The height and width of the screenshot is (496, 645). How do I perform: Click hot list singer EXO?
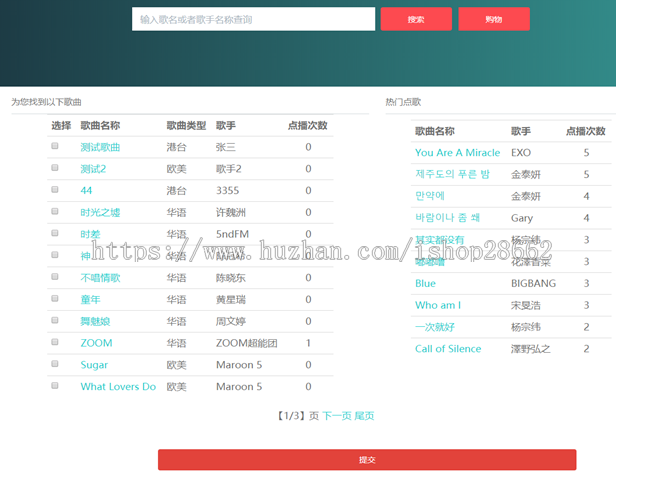[521, 153]
